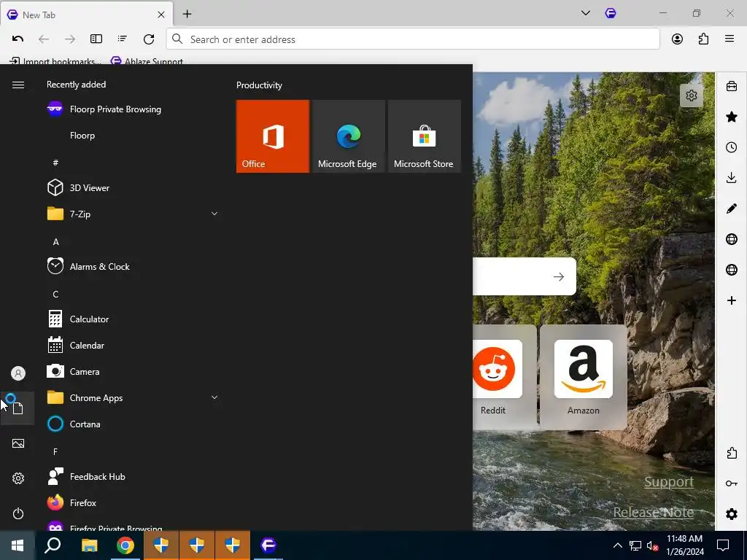Open Google Chrome from taskbar

click(x=125, y=545)
